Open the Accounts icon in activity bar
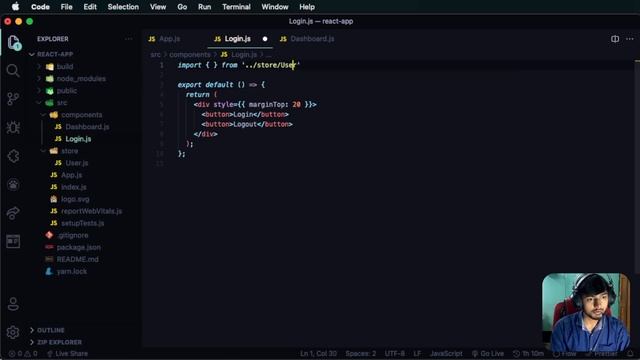Viewport: 640px width, 360px height. [x=13, y=304]
